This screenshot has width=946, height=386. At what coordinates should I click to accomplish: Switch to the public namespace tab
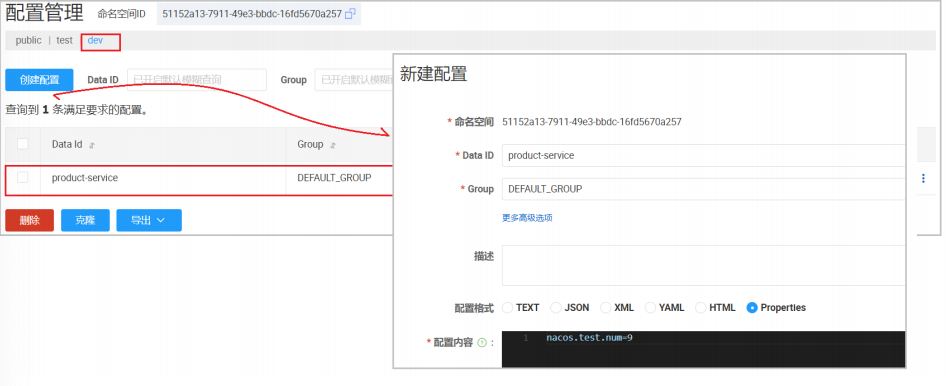point(28,40)
